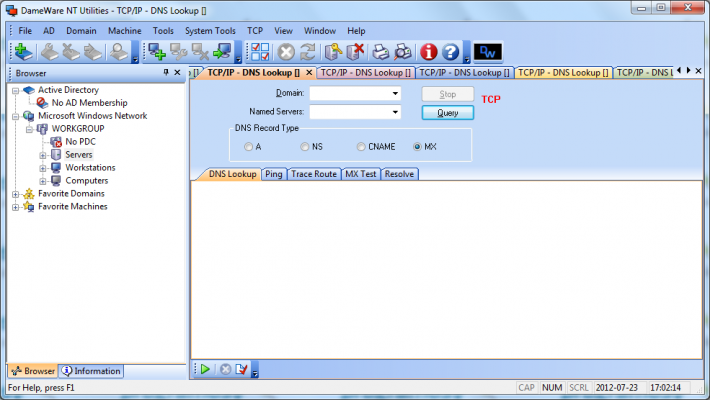
Task: Collapse the WORKGROUP tree node
Action: [29, 130]
